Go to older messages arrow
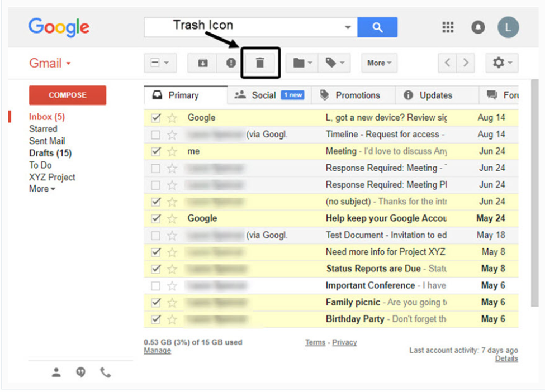This screenshot has height=392, width=545. [466, 63]
